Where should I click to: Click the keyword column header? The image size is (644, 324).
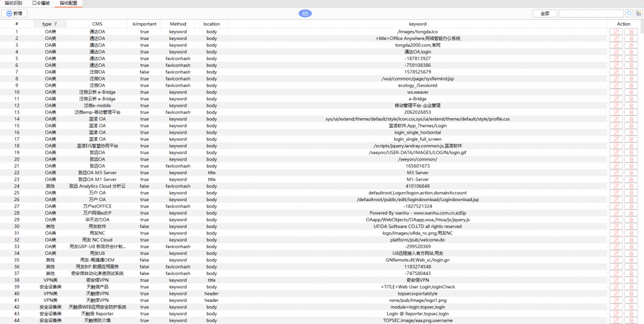click(417, 24)
